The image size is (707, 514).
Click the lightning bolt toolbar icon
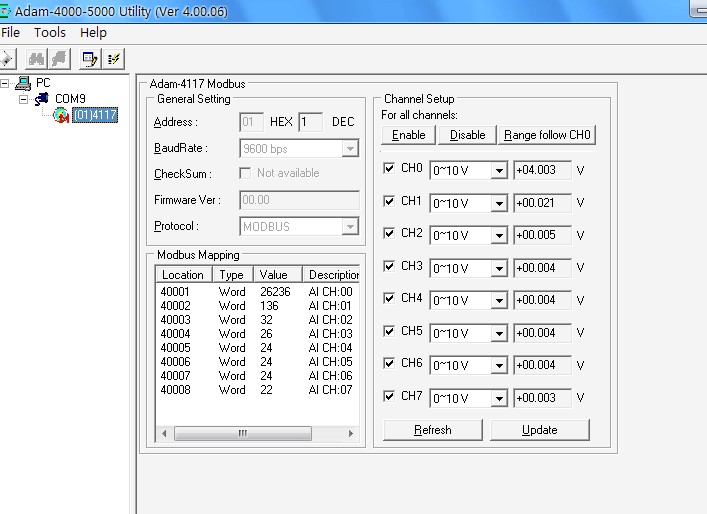click(114, 59)
